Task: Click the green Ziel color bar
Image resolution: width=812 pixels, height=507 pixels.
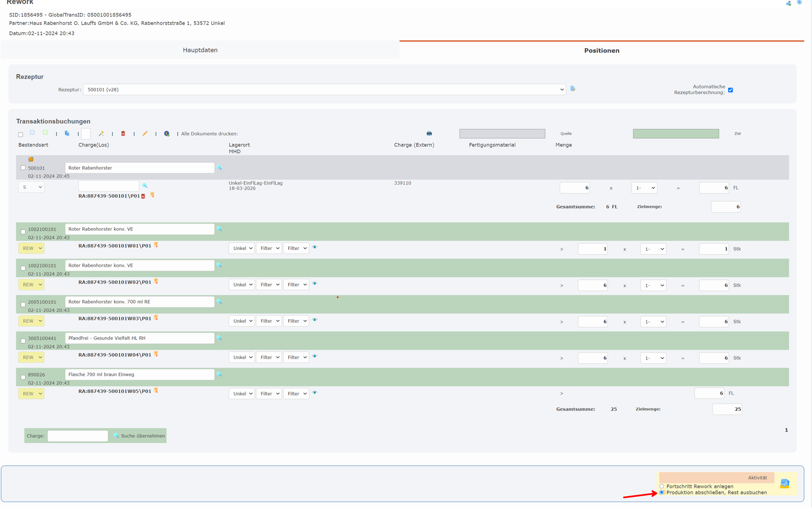Action: (675, 134)
